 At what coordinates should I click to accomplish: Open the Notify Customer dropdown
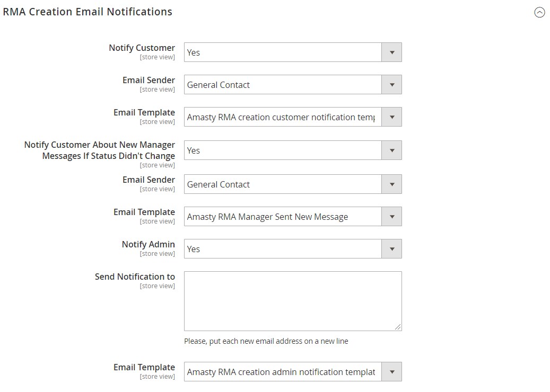pyautogui.click(x=292, y=52)
